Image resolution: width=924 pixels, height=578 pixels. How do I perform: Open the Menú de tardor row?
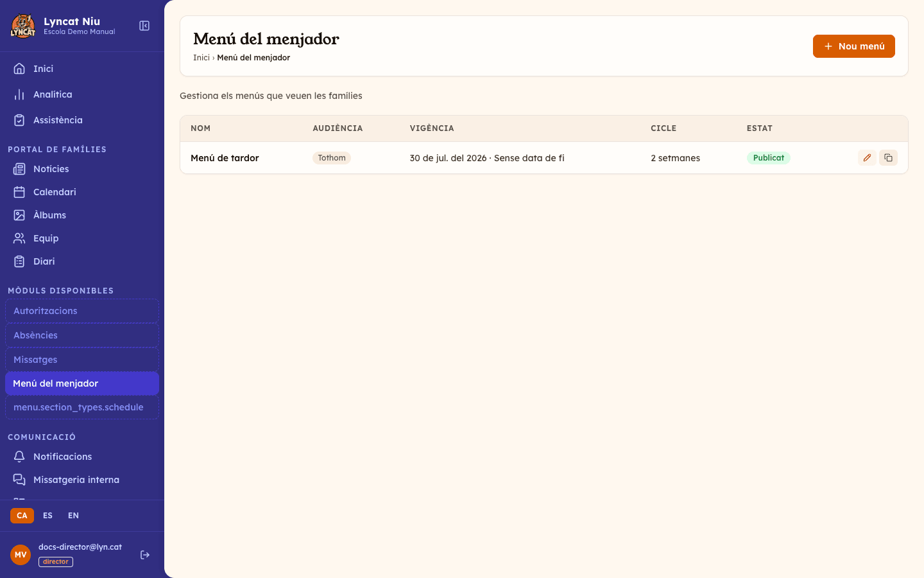click(x=544, y=158)
